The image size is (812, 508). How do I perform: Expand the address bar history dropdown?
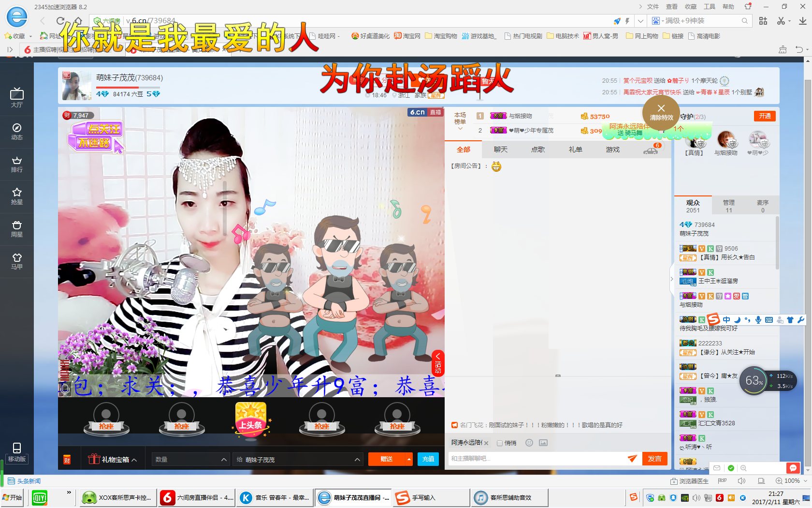[x=640, y=21]
